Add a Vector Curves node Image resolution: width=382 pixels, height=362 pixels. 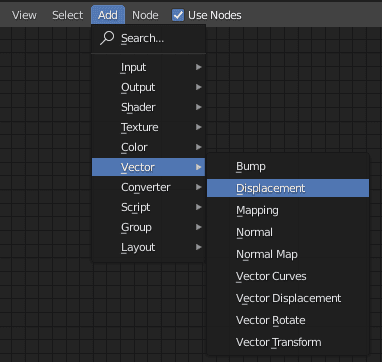(288, 276)
